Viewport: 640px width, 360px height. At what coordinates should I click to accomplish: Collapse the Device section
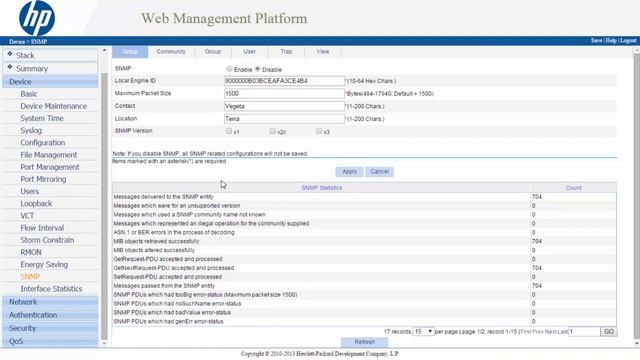point(50,82)
